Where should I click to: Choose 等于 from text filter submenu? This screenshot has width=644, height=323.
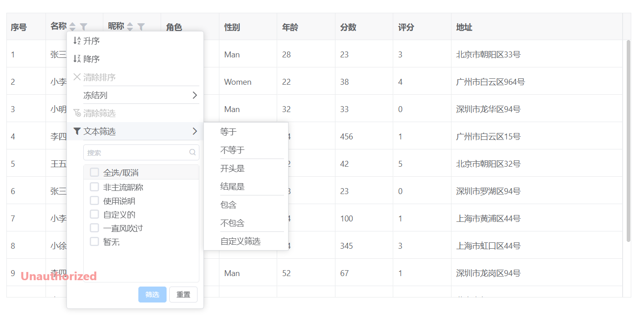click(246, 132)
